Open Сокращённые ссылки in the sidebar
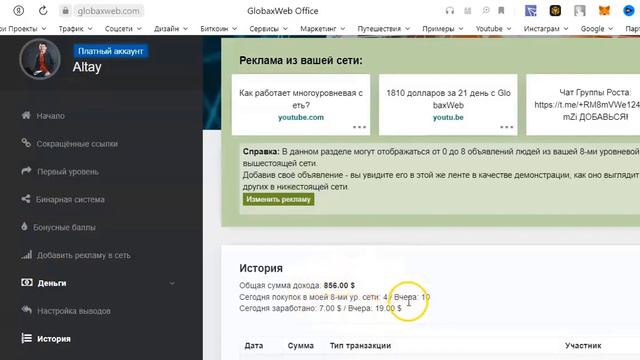Screen dimensions: 640x360 pyautogui.click(x=77, y=144)
